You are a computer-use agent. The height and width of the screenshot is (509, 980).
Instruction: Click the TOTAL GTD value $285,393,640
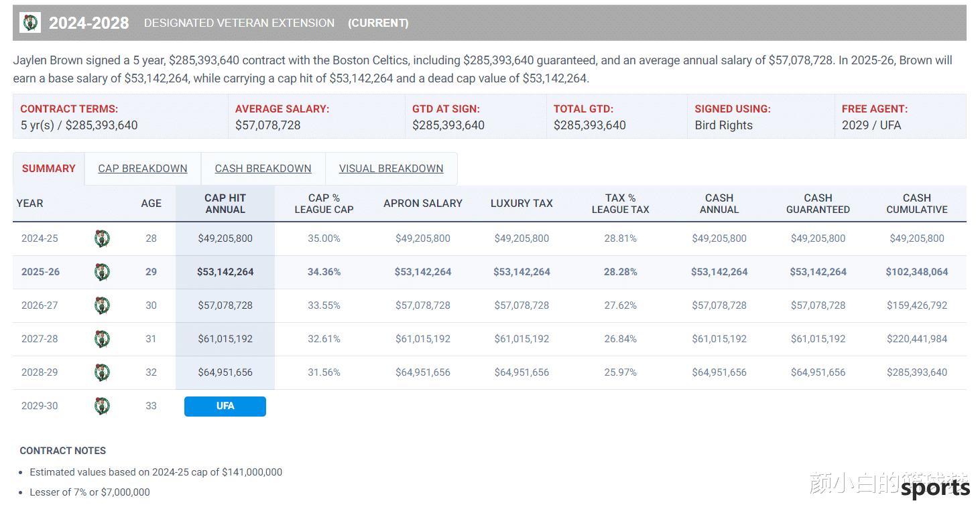(590, 125)
